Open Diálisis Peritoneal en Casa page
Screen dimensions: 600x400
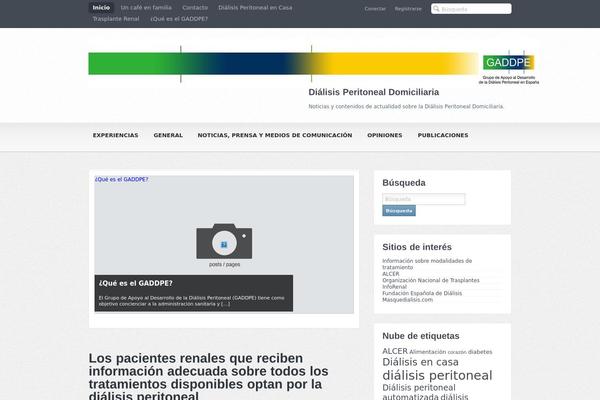pos(255,7)
